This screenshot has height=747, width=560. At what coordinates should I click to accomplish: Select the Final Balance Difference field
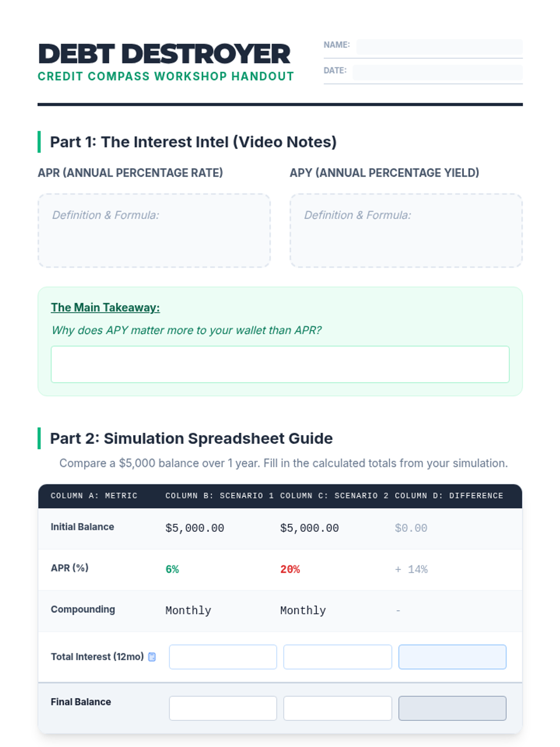click(x=452, y=708)
